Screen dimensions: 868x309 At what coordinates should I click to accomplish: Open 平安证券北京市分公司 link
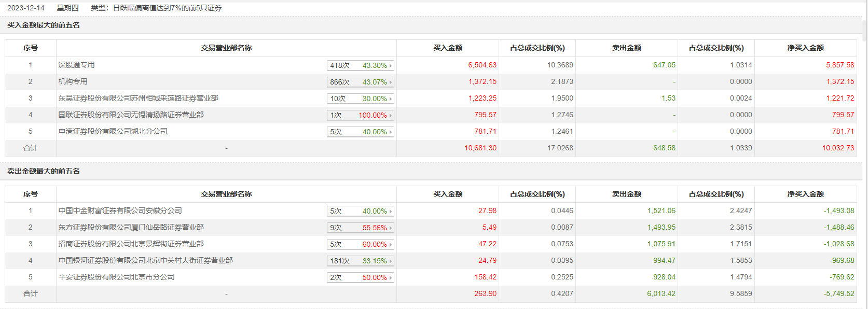click(116, 277)
